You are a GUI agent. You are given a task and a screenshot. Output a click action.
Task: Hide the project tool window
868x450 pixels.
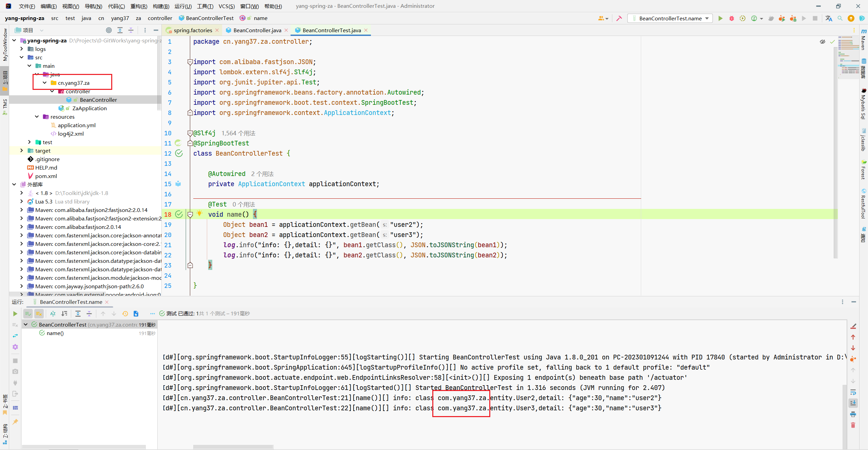click(156, 30)
